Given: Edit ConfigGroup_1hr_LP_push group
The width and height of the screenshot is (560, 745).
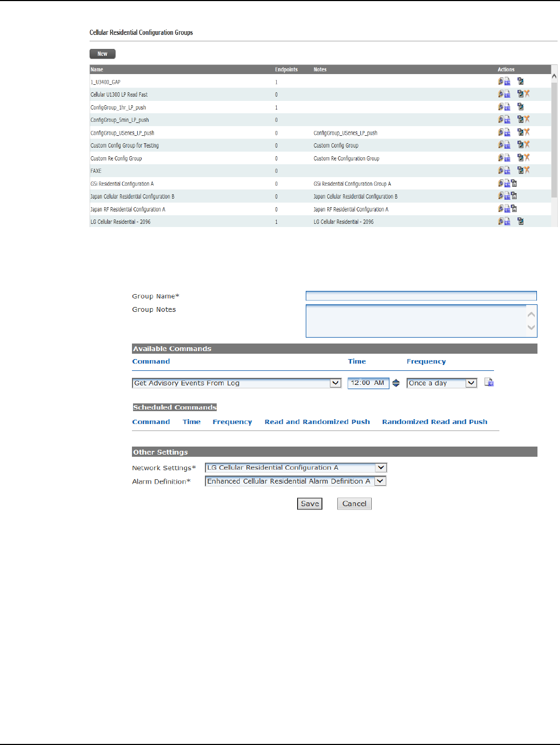Looking at the screenshot, I should pyautogui.click(x=520, y=107).
